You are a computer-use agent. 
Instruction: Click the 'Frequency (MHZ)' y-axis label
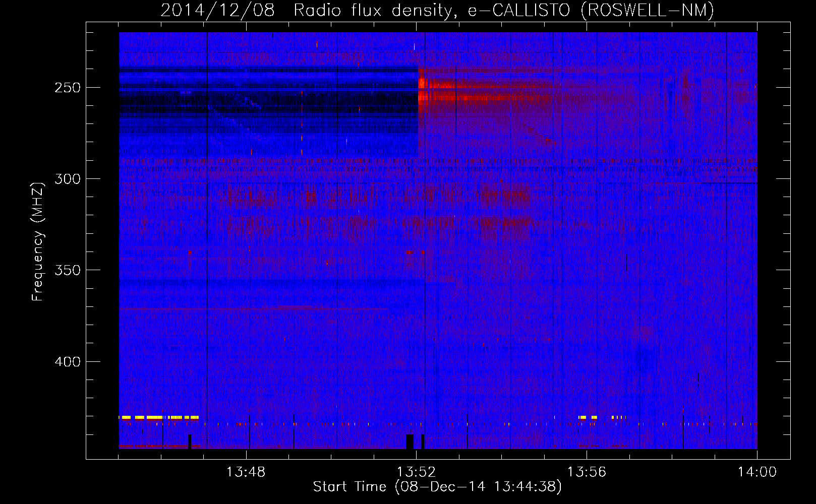coord(38,241)
